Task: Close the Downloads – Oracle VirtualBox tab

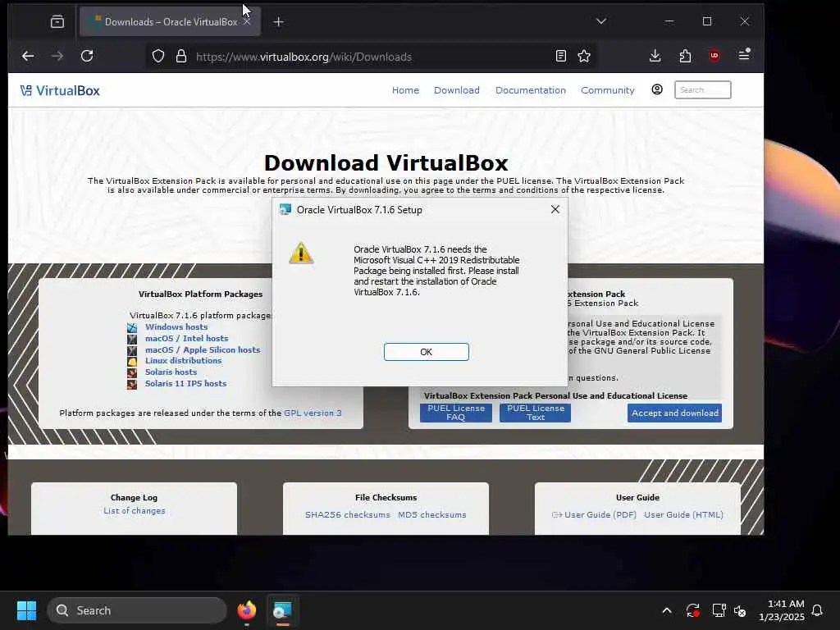Action: click(x=247, y=22)
